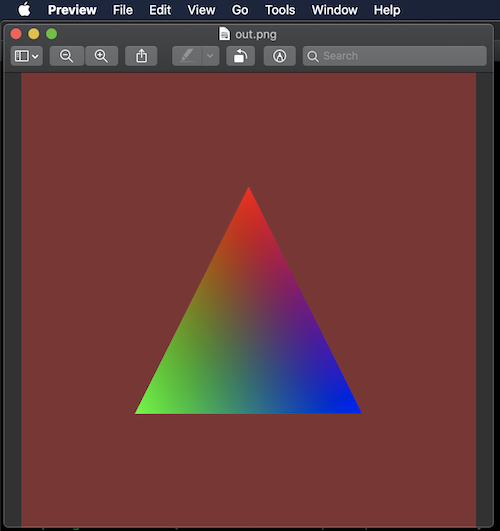Open the Go menu
The image size is (500, 531).
coord(240,10)
